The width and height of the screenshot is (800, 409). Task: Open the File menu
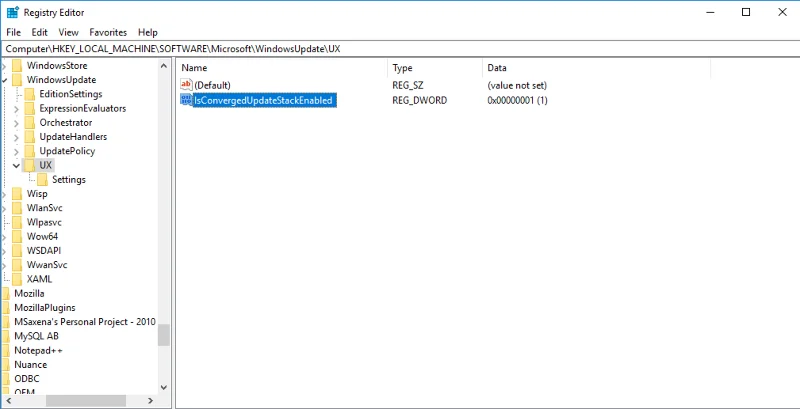[13, 32]
